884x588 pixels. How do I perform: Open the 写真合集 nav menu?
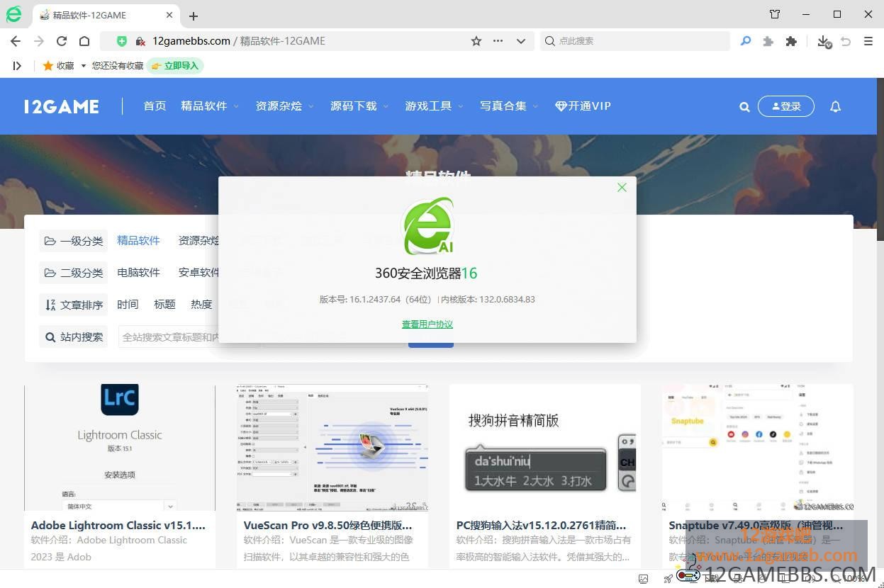coord(510,106)
